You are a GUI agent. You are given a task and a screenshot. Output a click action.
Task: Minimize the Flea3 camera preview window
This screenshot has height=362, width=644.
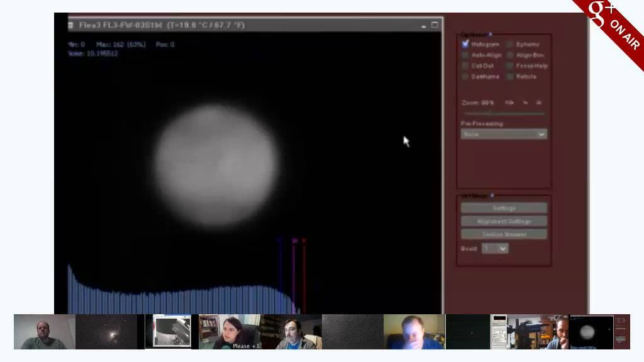tap(423, 25)
